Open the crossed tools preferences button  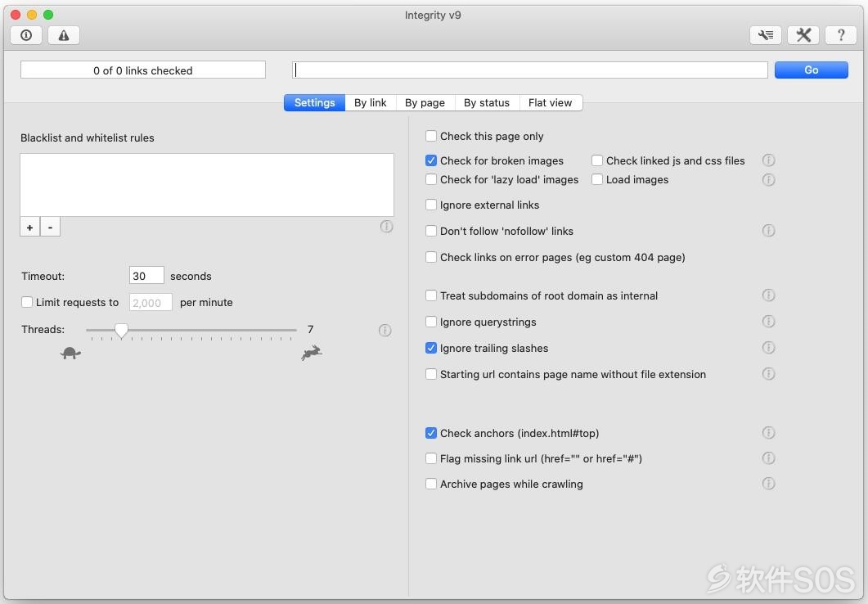pyautogui.click(x=803, y=35)
